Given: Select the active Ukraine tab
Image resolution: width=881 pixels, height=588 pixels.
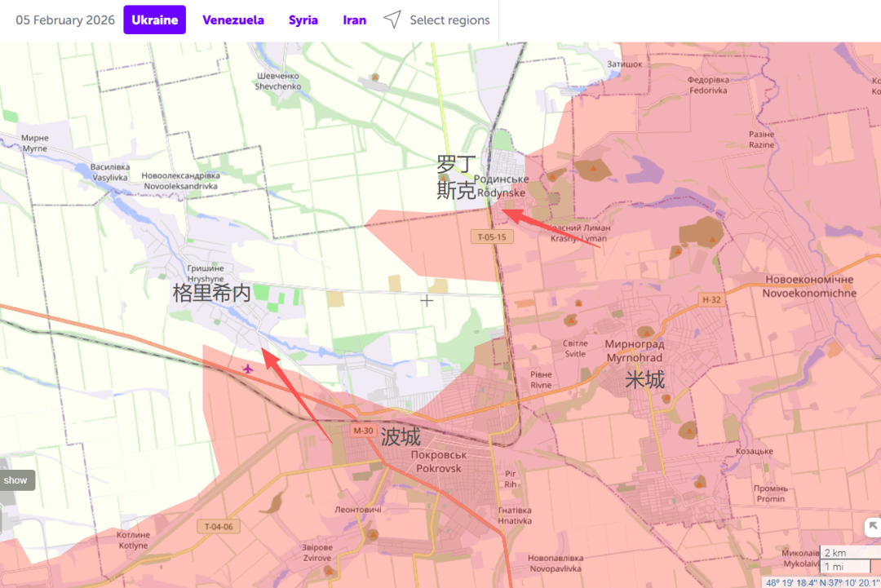Looking at the screenshot, I should [x=155, y=20].
